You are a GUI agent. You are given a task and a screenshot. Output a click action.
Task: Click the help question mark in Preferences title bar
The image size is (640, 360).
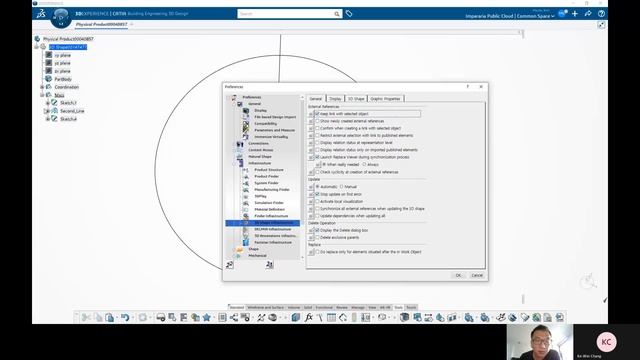coord(468,87)
